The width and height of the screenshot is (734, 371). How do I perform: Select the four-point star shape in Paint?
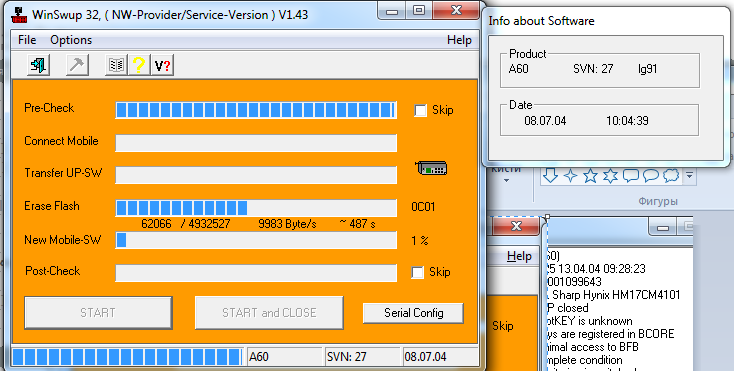[571, 175]
